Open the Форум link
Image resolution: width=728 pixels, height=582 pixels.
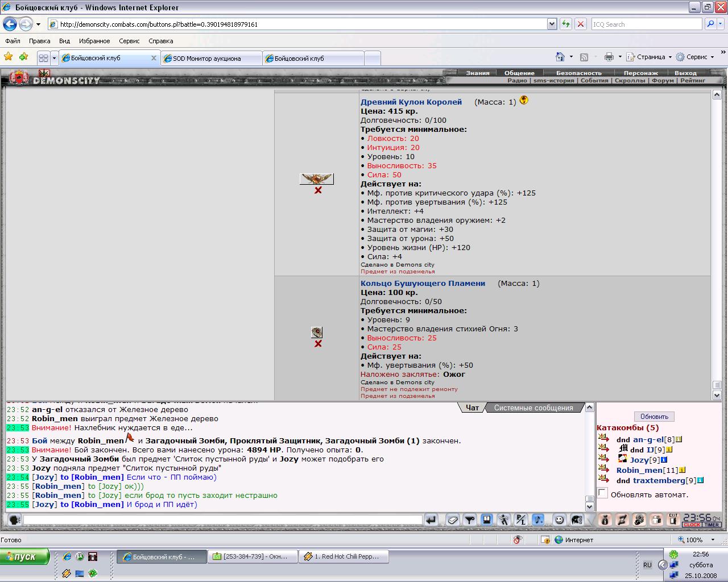663,81
